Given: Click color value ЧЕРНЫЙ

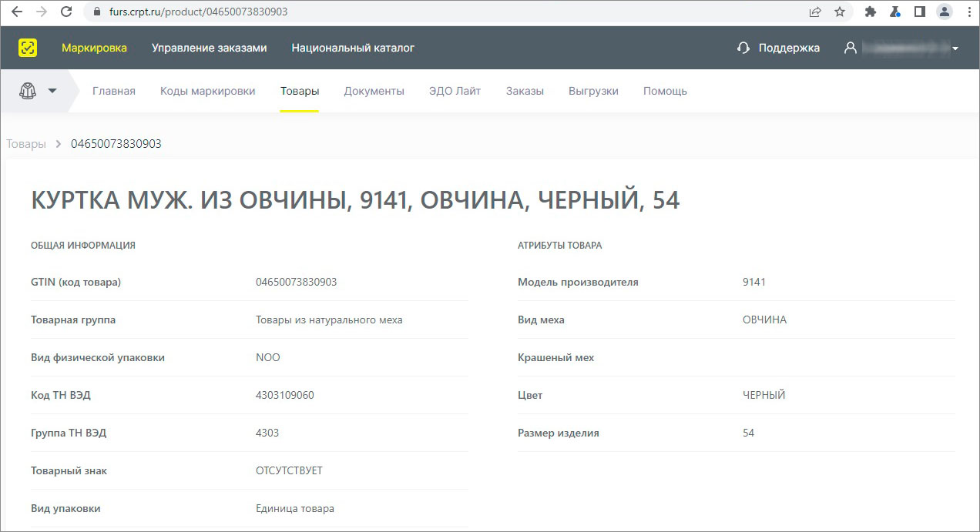Looking at the screenshot, I should (x=764, y=395).
